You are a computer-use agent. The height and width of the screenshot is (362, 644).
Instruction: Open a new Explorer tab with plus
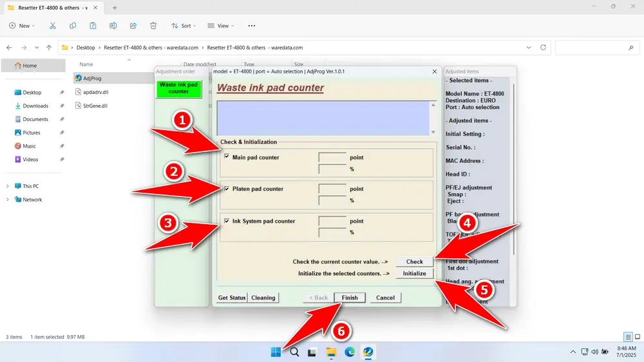(115, 8)
